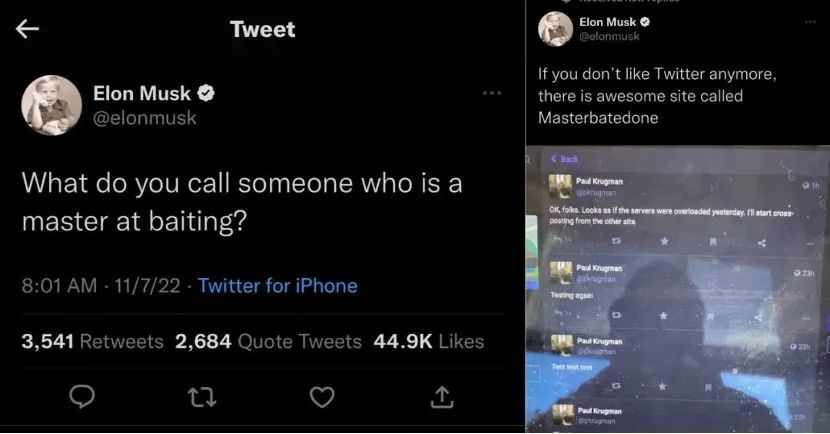This screenshot has width=830, height=434.
Task: Click verified badge beside large Elon Musk name
Action: [x=206, y=94]
